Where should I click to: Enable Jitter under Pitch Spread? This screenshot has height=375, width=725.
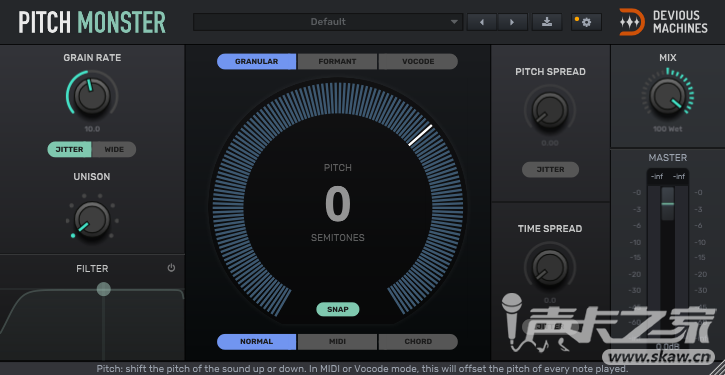[x=550, y=170]
